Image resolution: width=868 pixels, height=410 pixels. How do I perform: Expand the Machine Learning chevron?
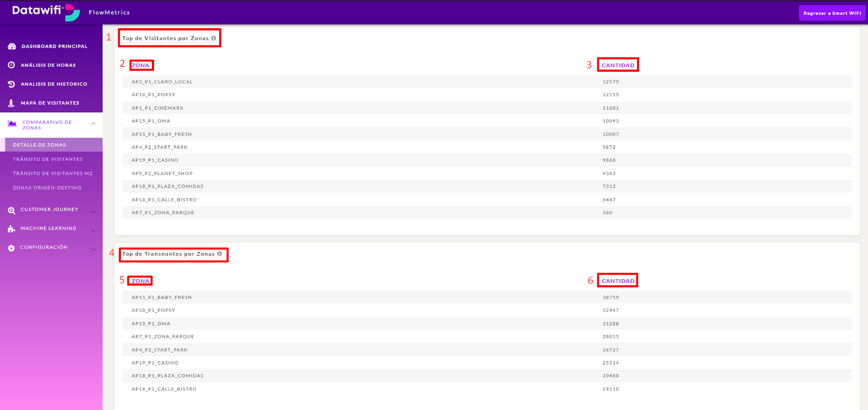[x=93, y=231]
